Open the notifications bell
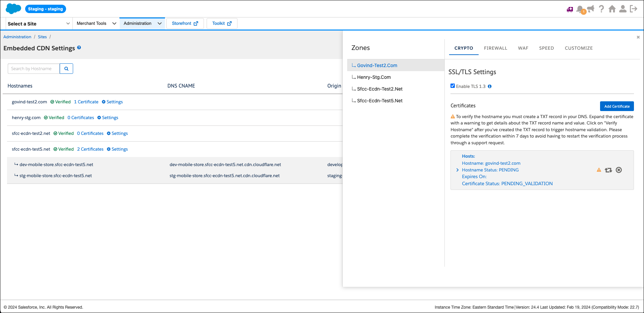 (x=580, y=9)
